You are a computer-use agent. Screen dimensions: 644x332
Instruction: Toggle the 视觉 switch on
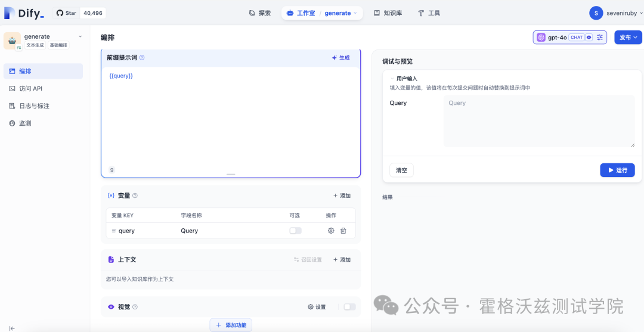350,307
